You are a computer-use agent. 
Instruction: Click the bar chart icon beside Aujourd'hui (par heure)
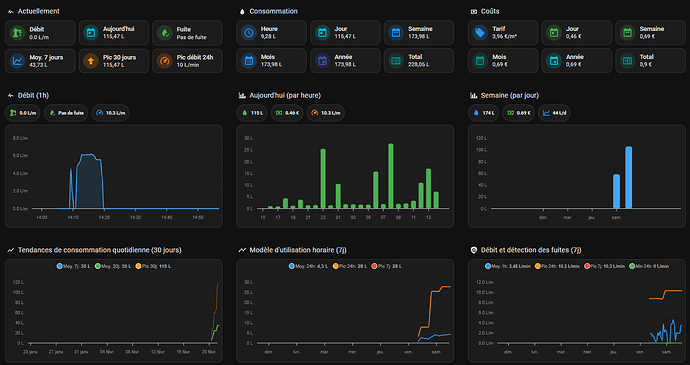pos(242,96)
